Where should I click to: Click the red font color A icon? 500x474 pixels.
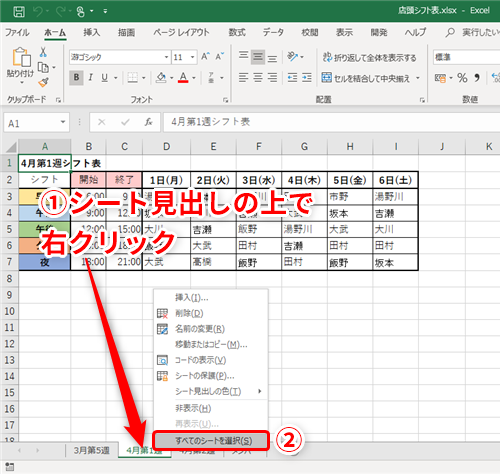coord(183,78)
